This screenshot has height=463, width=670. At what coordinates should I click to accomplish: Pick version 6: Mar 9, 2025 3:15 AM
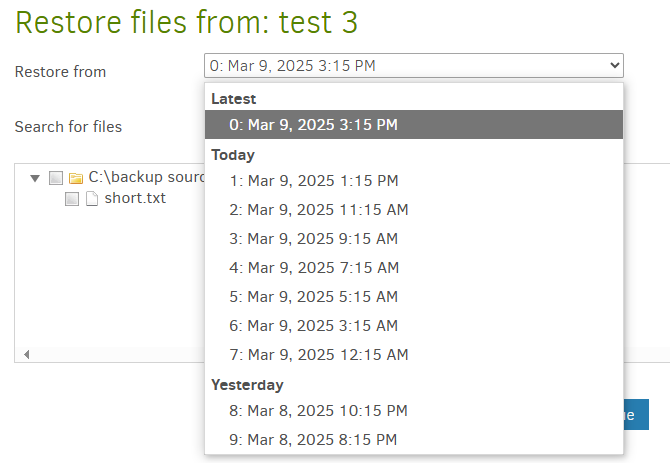[414, 326]
